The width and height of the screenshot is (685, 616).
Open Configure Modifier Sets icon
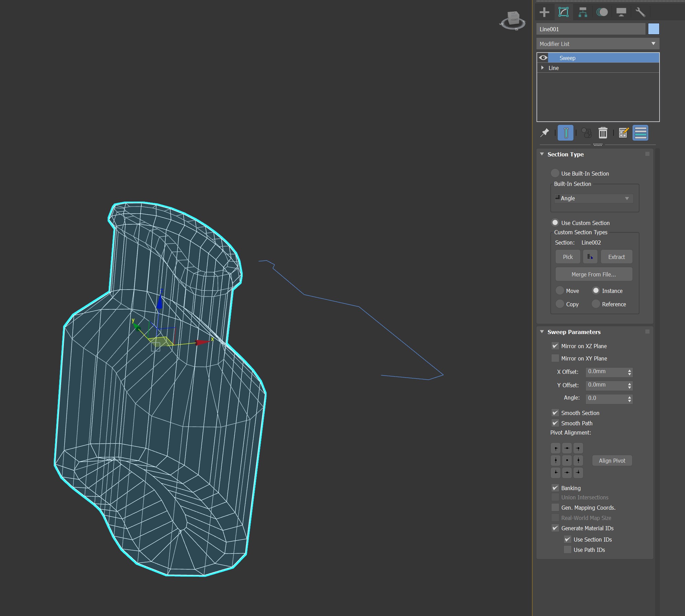tap(623, 133)
